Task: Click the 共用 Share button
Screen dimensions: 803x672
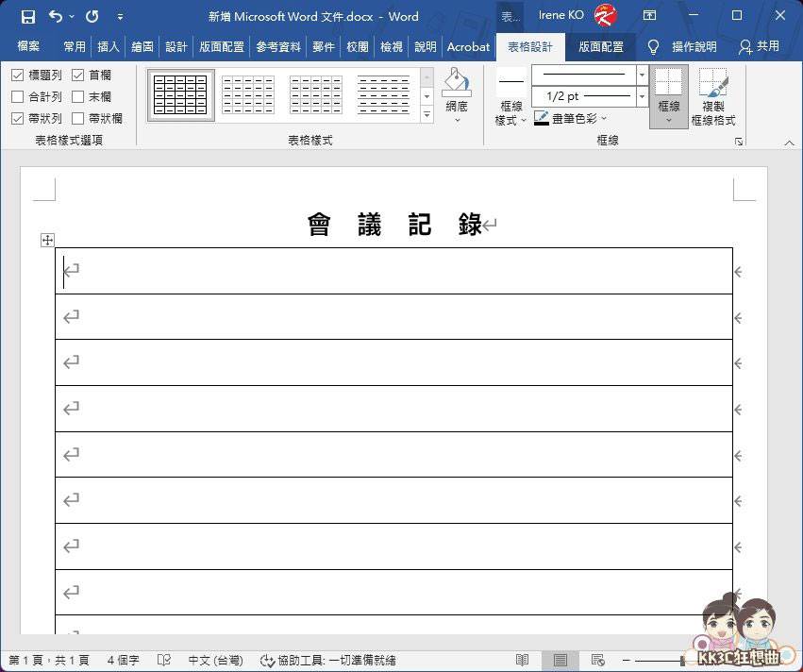Action: (x=760, y=46)
